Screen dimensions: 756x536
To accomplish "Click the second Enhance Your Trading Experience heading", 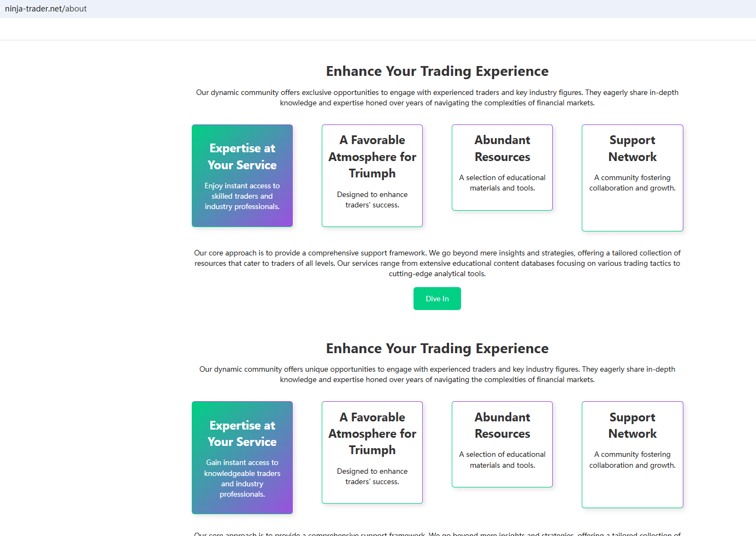I will 437,349.
